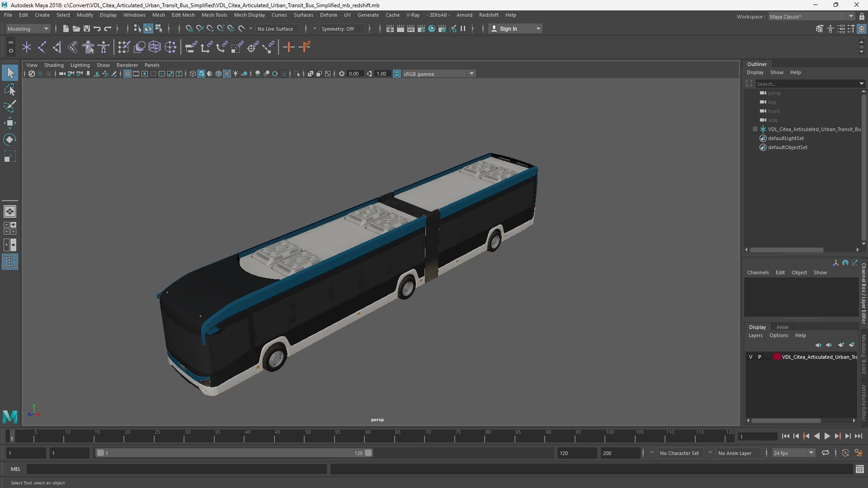Click the Select tool arrow icon
Viewport: 868px width, 488px height.
coord(10,73)
